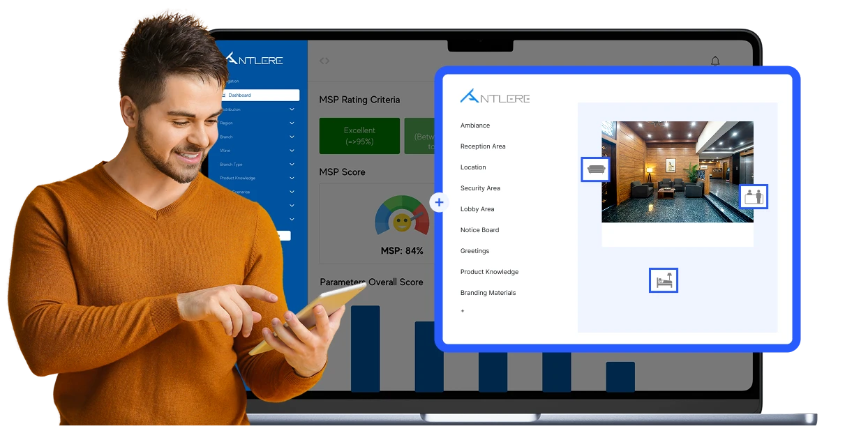Open the Wave filter label in the sidebar

coord(225,151)
